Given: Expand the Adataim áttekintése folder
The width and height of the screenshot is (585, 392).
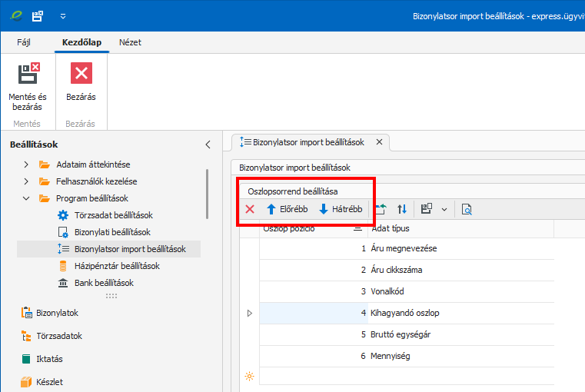Looking at the screenshot, I should coord(26,164).
